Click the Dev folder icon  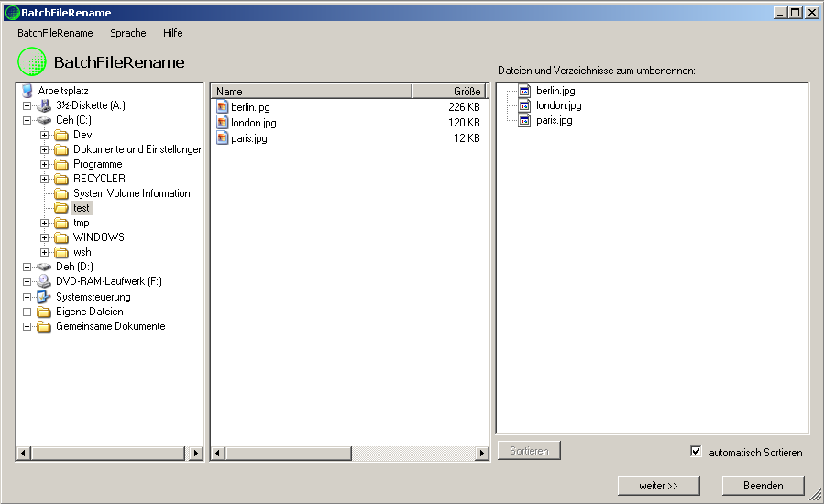[x=61, y=135]
